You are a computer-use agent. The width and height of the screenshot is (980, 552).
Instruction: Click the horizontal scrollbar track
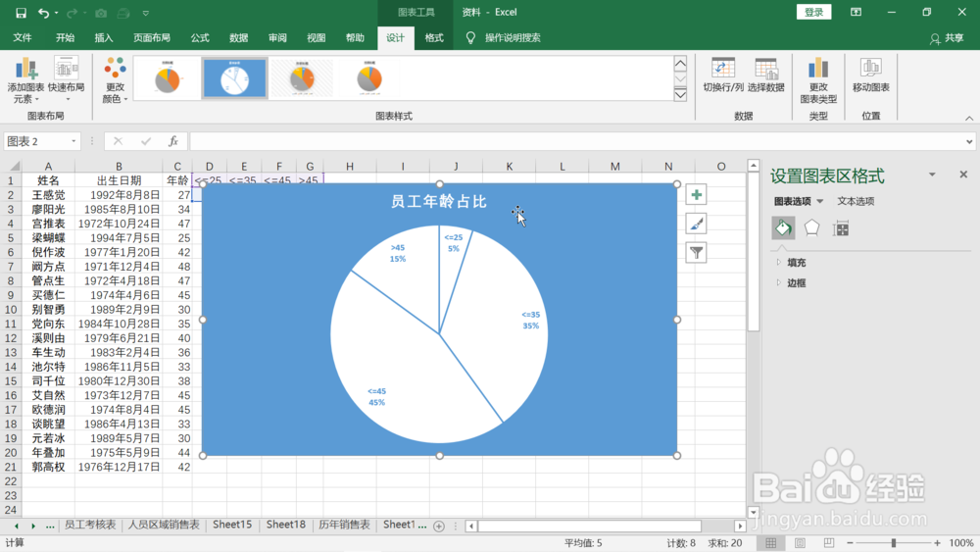click(605, 526)
